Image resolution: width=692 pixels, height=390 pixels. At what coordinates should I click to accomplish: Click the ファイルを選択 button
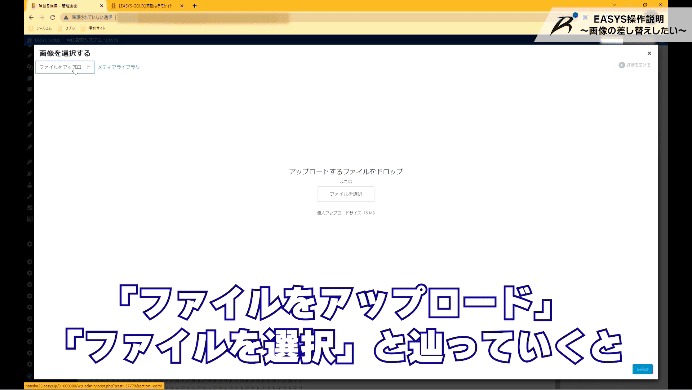pyautogui.click(x=346, y=194)
